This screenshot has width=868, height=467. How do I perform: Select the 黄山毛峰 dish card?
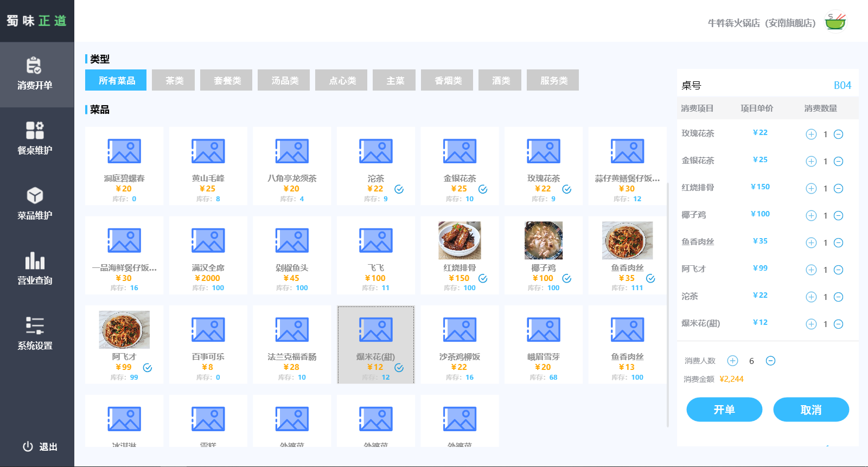point(208,166)
